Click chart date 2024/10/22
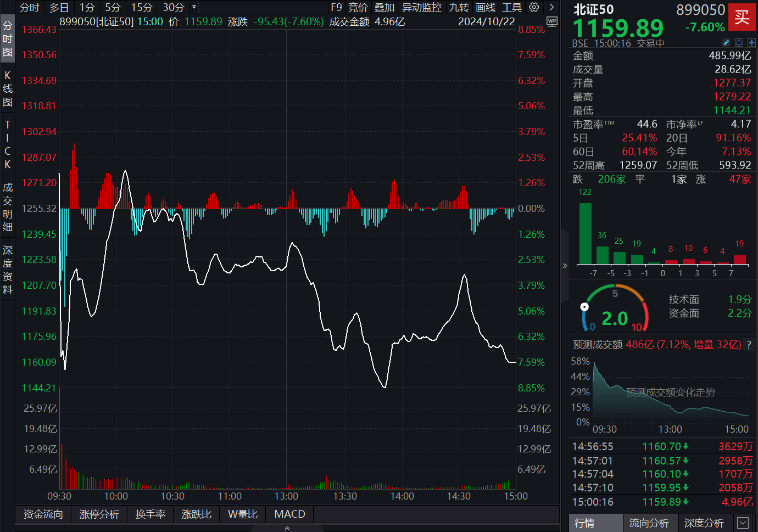 [x=487, y=21]
